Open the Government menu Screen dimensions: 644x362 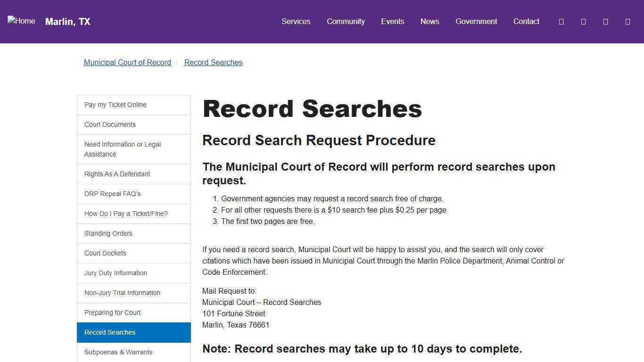pyautogui.click(x=476, y=21)
